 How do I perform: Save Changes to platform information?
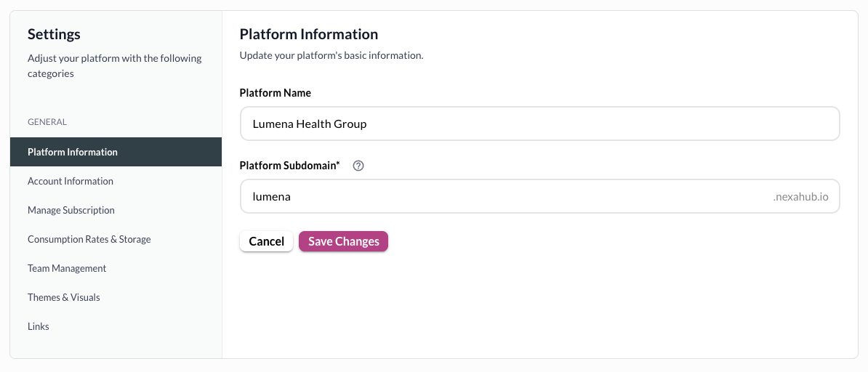pos(343,241)
